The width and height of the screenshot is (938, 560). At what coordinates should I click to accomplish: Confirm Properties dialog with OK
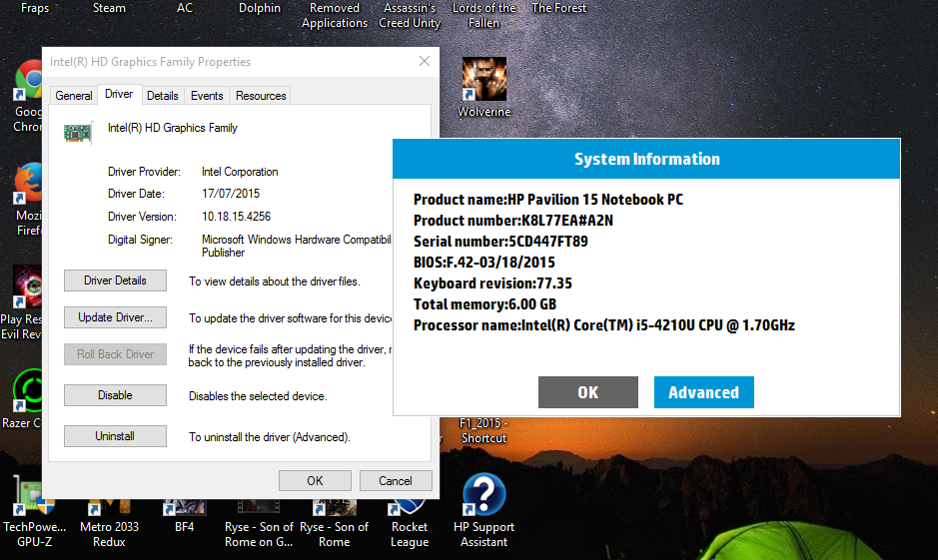point(316,480)
